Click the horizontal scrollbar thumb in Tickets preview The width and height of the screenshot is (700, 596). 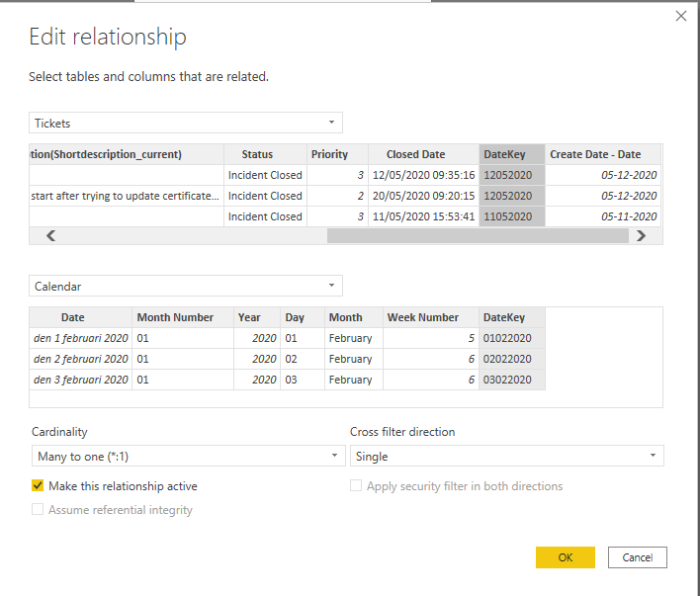478,235
